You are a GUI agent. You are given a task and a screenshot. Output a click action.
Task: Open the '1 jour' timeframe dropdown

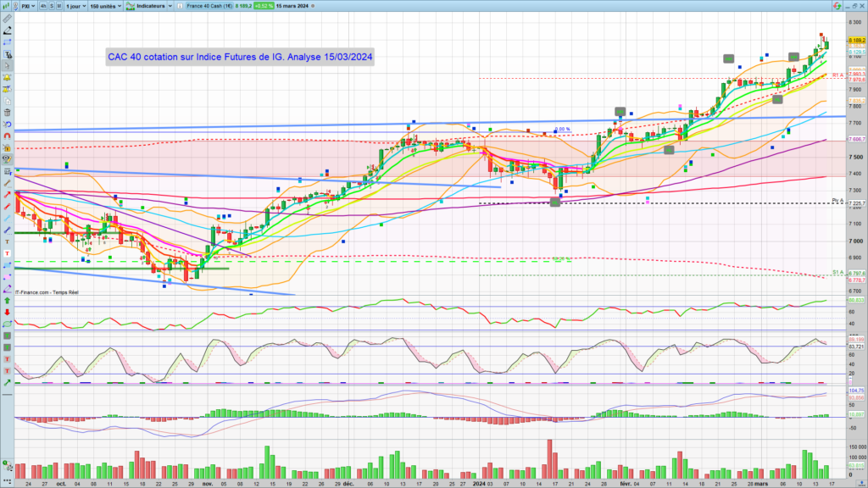[75, 6]
